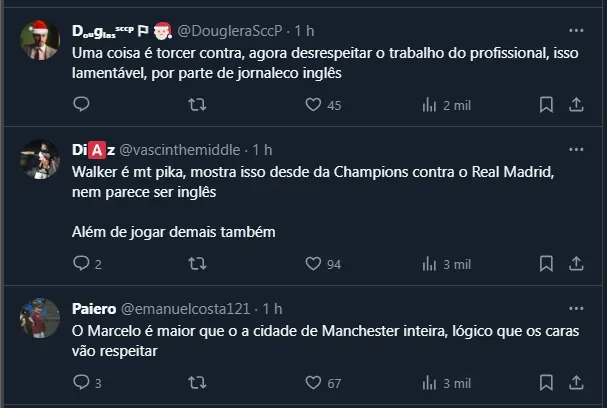The height and width of the screenshot is (408, 607).
Task: Open the @vascinthemiddle profile handle
Action: tap(180, 149)
